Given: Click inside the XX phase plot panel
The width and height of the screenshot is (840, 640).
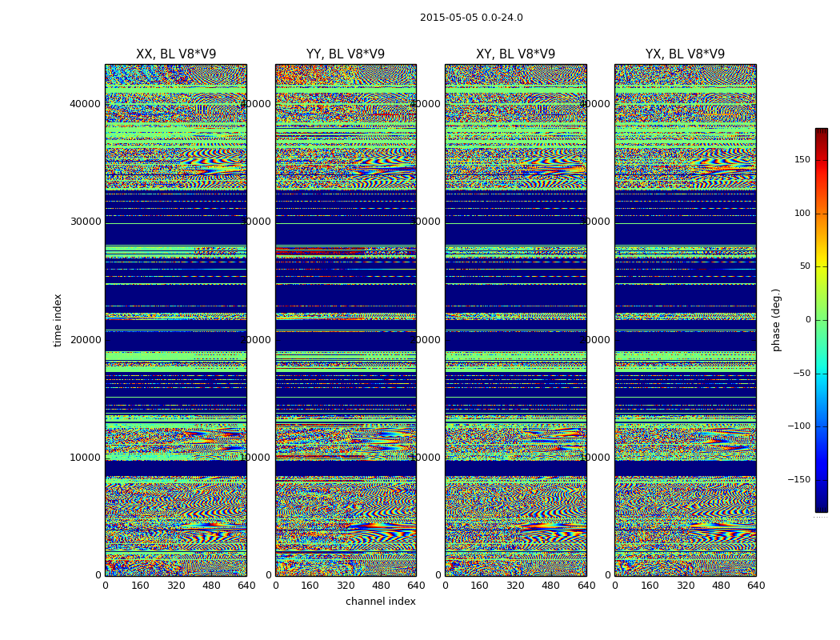Looking at the screenshot, I should (x=176, y=320).
